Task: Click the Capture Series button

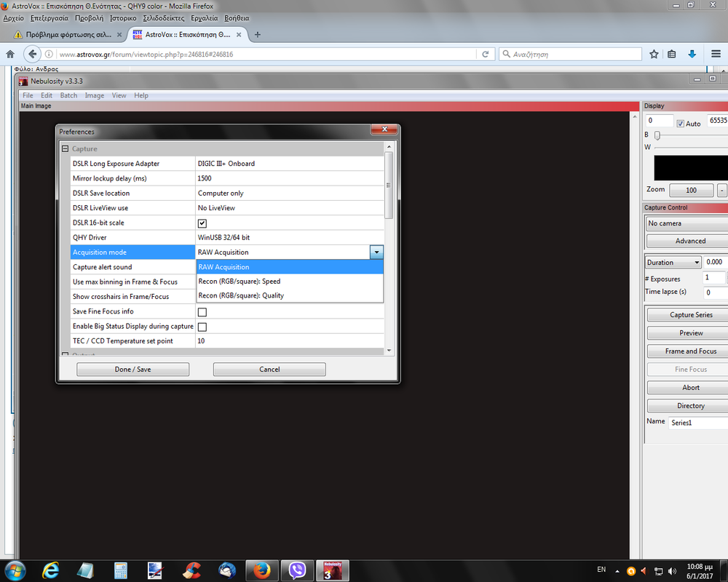Action: pyautogui.click(x=690, y=315)
